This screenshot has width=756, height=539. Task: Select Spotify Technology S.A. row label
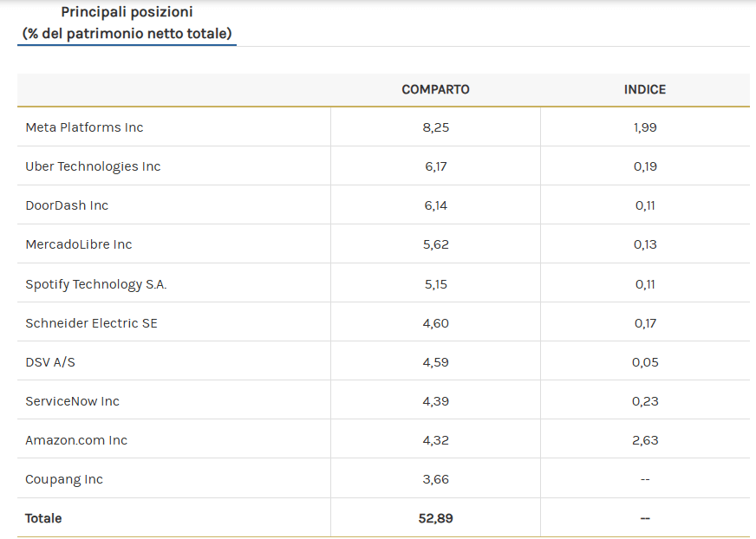tap(96, 284)
